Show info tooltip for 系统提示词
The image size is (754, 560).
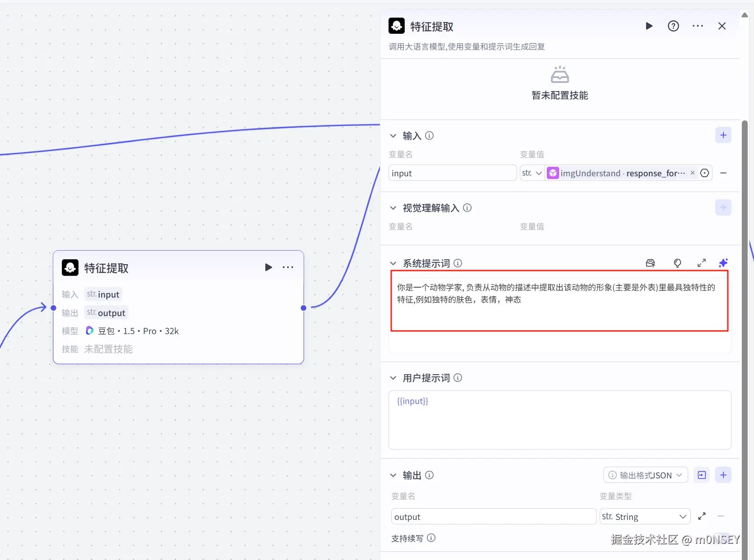pyautogui.click(x=458, y=263)
